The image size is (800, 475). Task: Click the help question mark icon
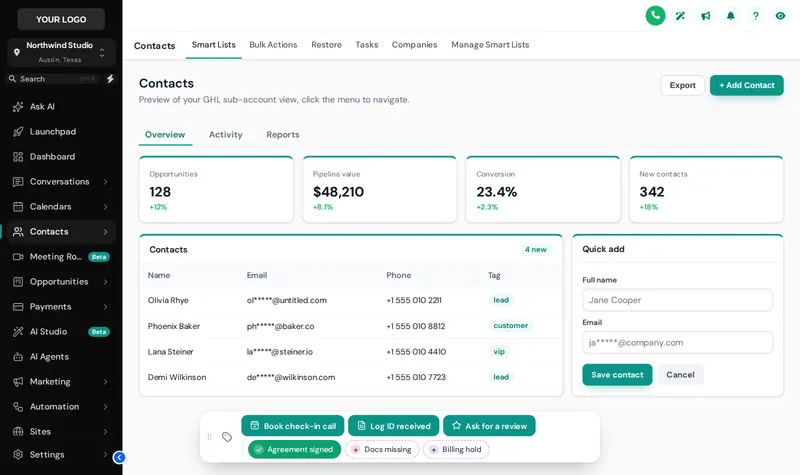tap(756, 16)
